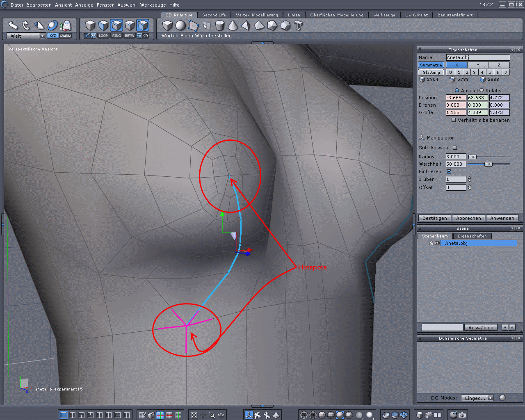Click the Offset stepper arrows
525x420 pixels.
tap(470, 187)
